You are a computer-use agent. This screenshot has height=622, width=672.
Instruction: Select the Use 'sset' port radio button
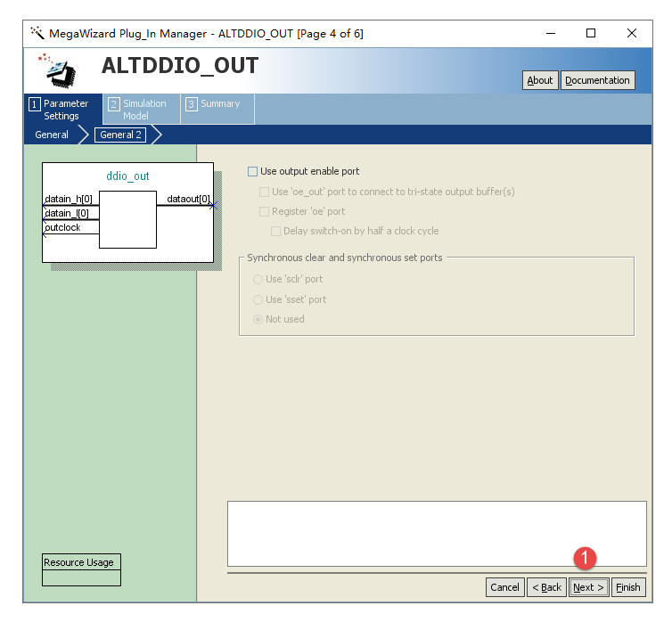pyautogui.click(x=258, y=299)
